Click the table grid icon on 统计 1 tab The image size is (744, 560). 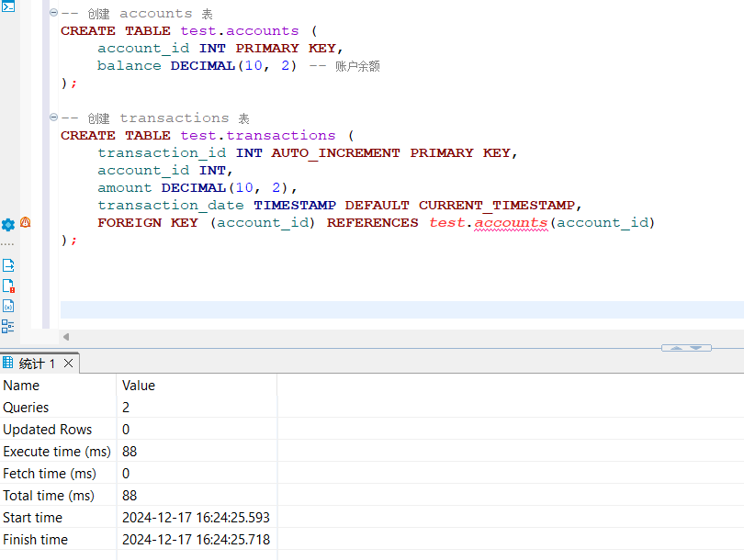[x=8, y=364]
